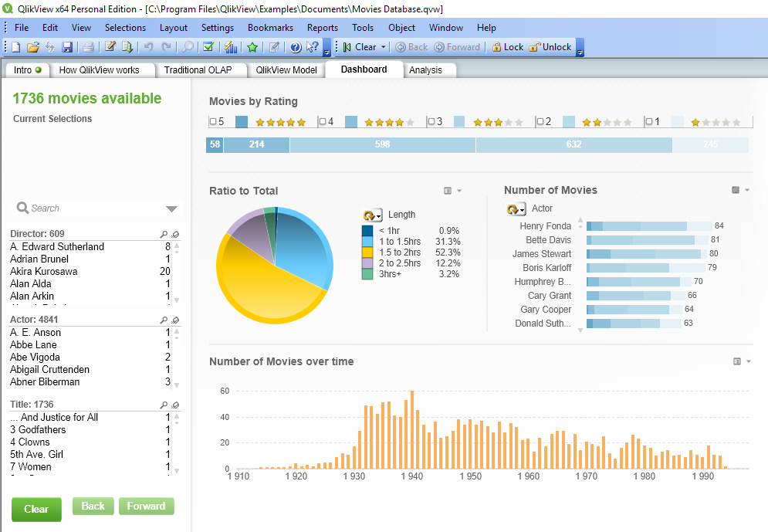
Task: Click the search icon in Actor list header
Action: 164,320
